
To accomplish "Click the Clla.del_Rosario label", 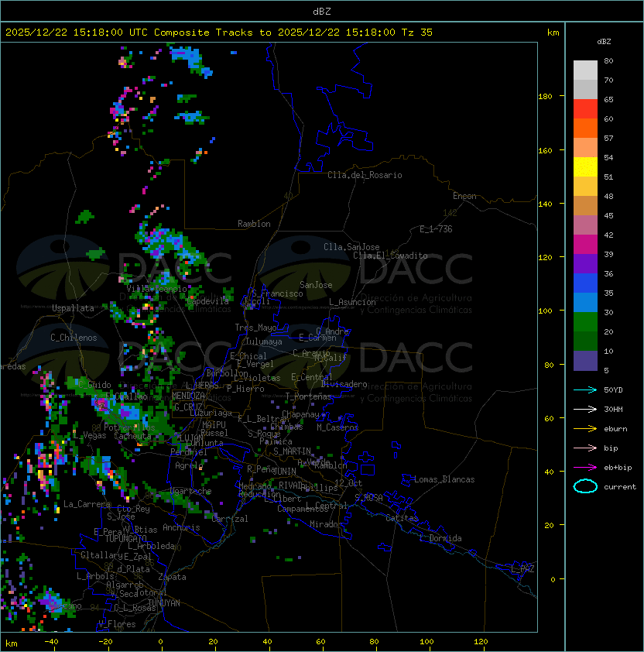I will coord(365,175).
